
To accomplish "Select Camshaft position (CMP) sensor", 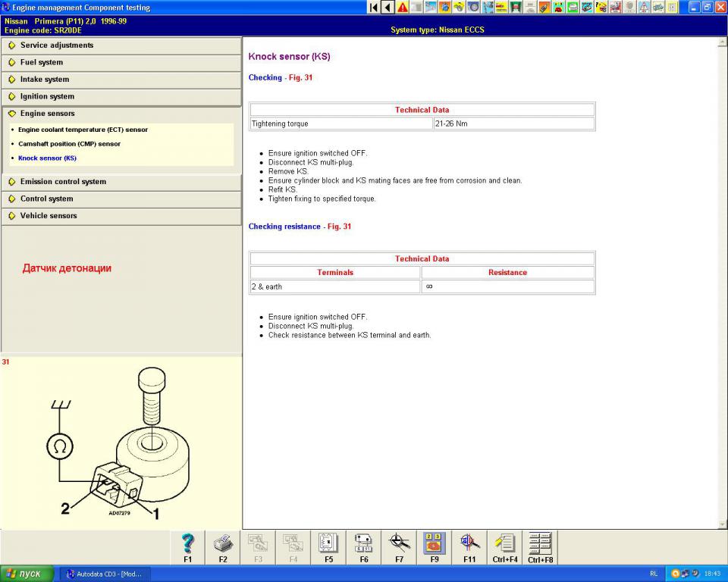I will point(69,144).
